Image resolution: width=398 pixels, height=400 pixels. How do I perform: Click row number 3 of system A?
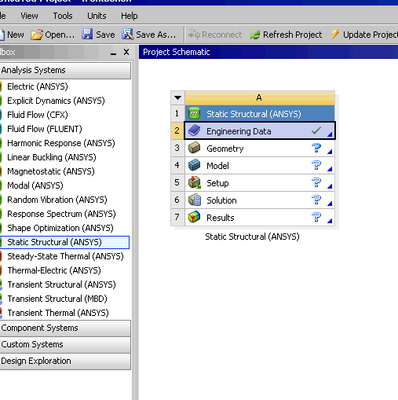coord(177,148)
